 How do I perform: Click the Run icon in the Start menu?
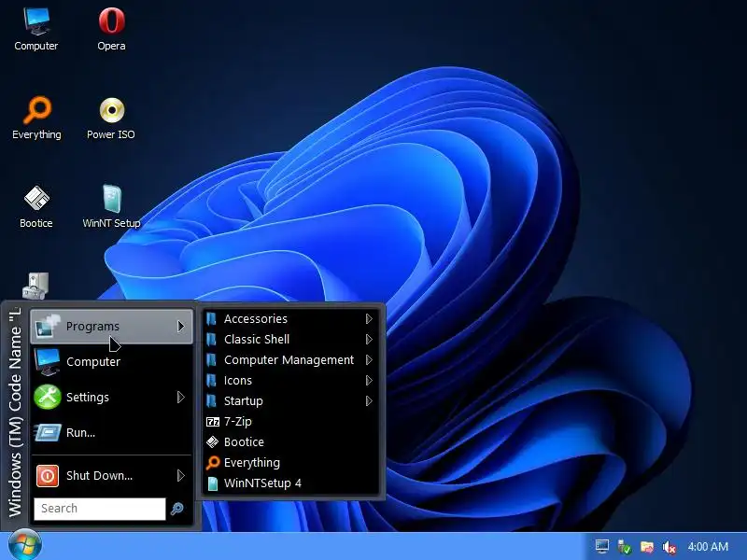coord(48,432)
